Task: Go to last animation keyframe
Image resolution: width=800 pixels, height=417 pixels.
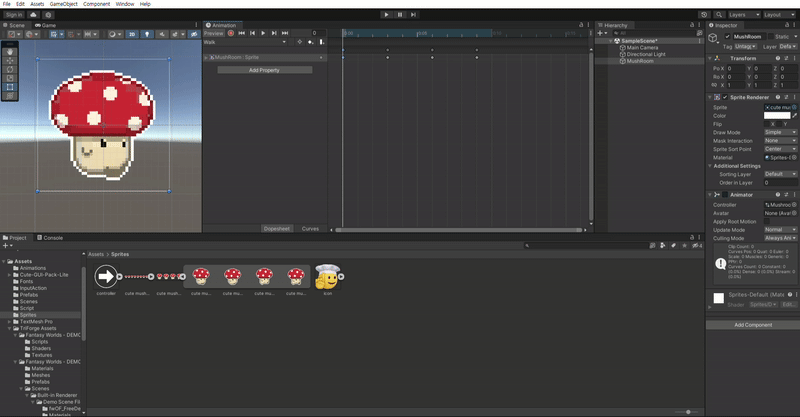Action: 285,33
